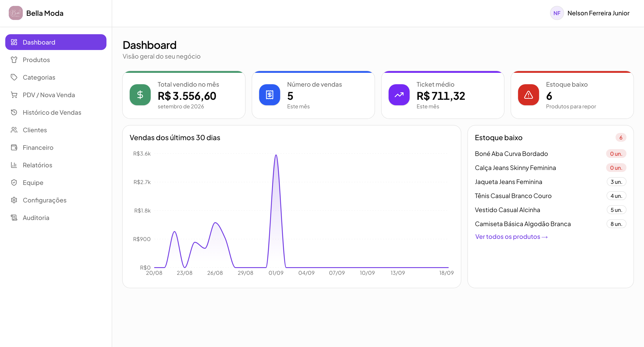Click the purple trending-up icon
Screen dimensions: 644x347
point(399,95)
